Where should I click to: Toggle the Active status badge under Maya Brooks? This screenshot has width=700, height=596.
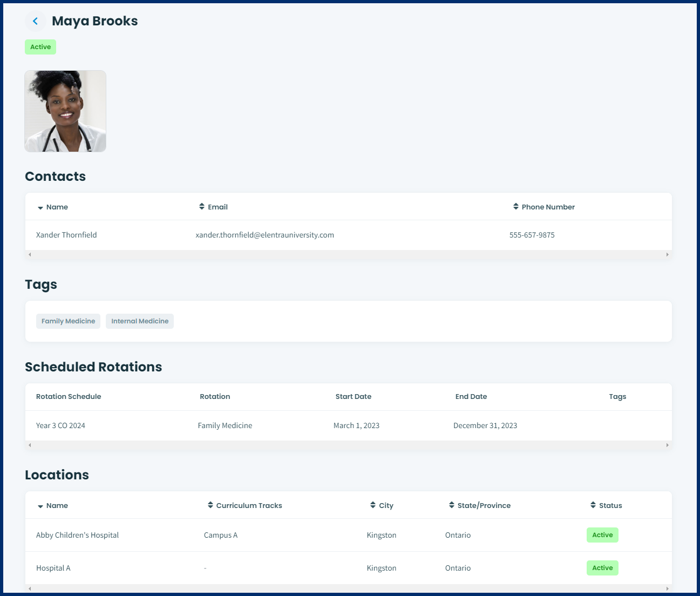(x=40, y=46)
